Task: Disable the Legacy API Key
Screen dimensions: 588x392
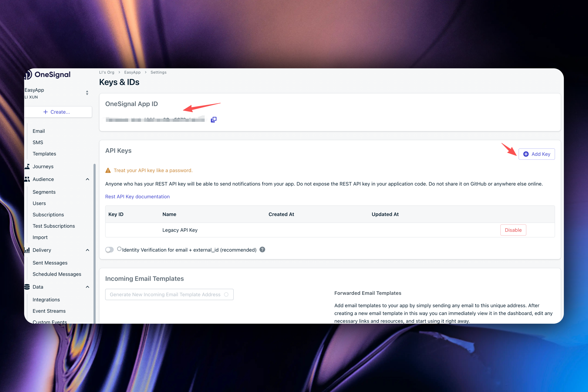Action: pyautogui.click(x=513, y=230)
